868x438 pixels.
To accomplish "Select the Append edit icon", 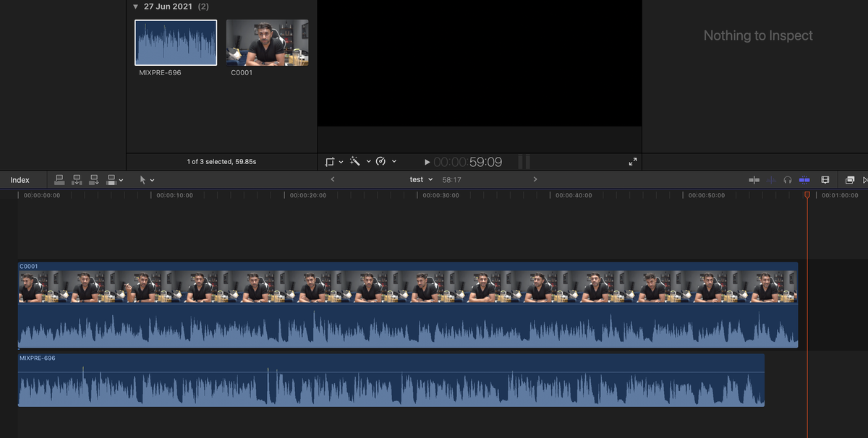I will click(93, 179).
